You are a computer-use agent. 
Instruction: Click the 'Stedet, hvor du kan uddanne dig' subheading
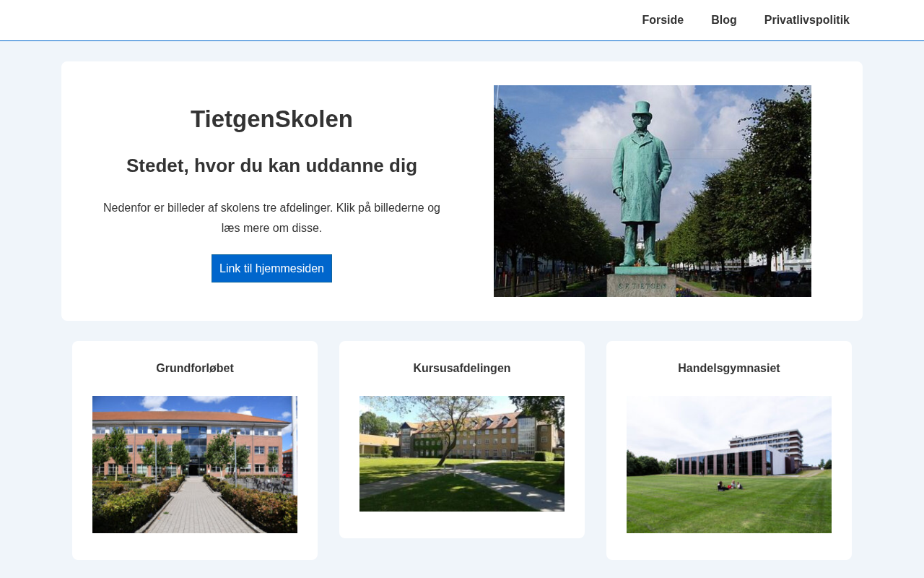[x=271, y=165]
